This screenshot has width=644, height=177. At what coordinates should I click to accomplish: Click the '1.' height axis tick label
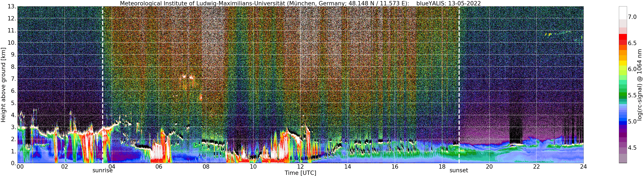tap(14, 151)
